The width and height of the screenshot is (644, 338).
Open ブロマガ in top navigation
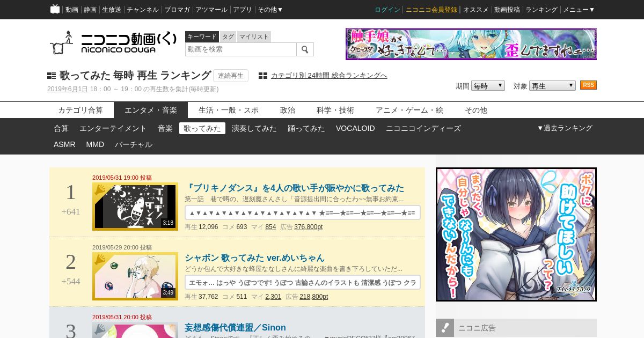click(177, 10)
